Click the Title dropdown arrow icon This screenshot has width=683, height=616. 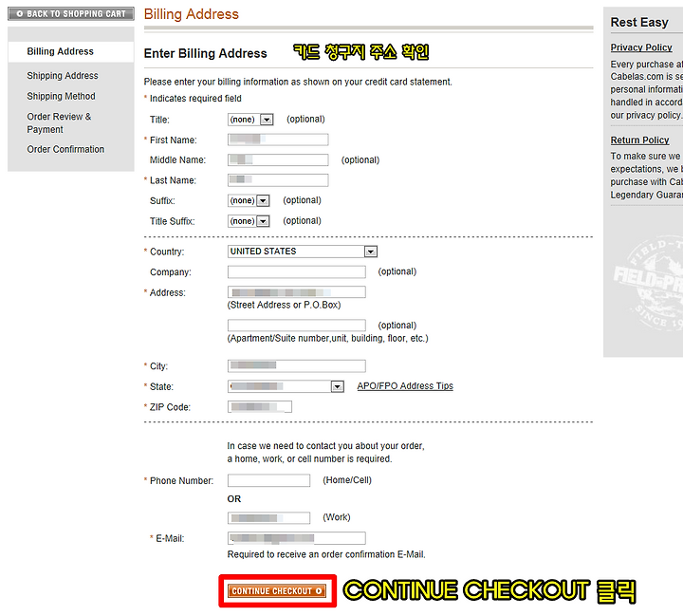(267, 120)
